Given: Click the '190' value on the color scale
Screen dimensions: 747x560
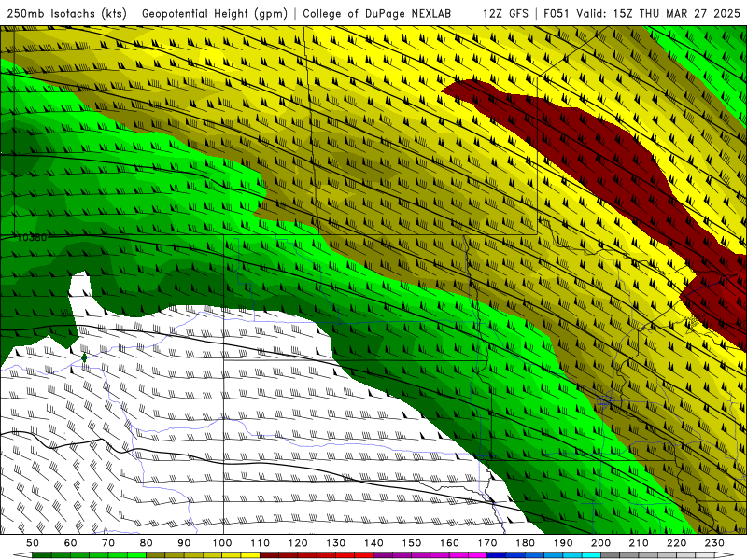Looking at the screenshot, I should click(563, 543).
